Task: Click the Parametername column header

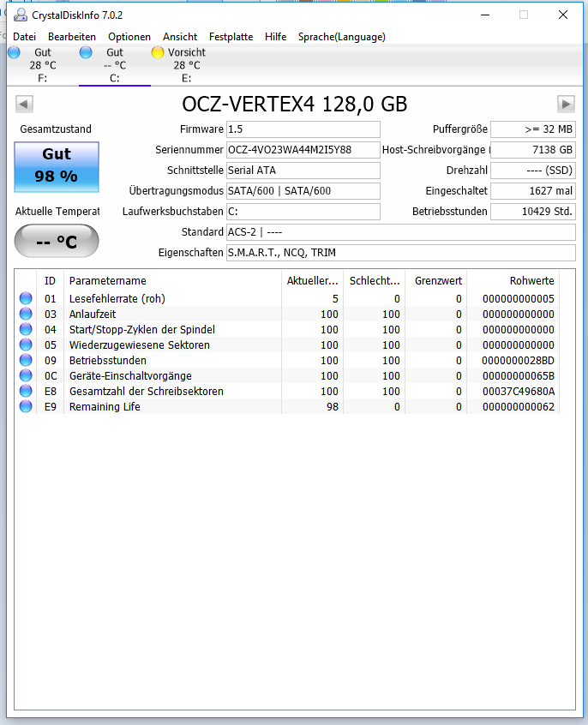Action: (172, 281)
